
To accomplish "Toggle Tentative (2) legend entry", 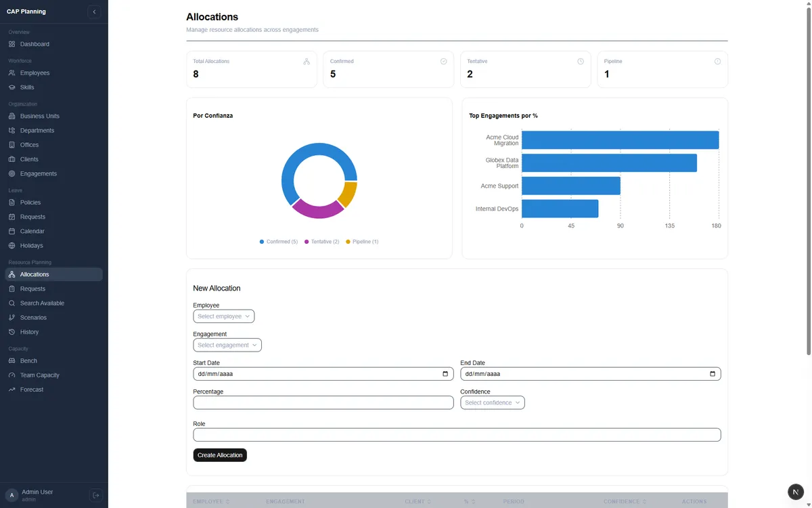I will [x=322, y=242].
